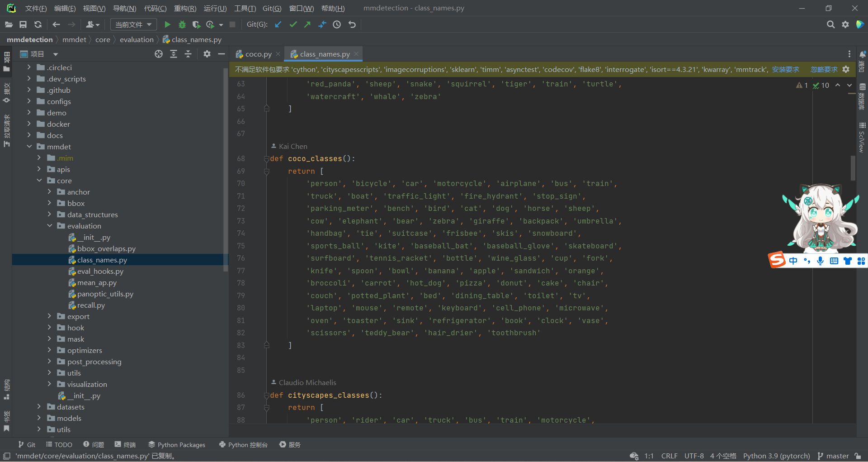This screenshot has width=868, height=462.
Task: Open Search Everywhere magnifier icon
Action: [830, 24]
